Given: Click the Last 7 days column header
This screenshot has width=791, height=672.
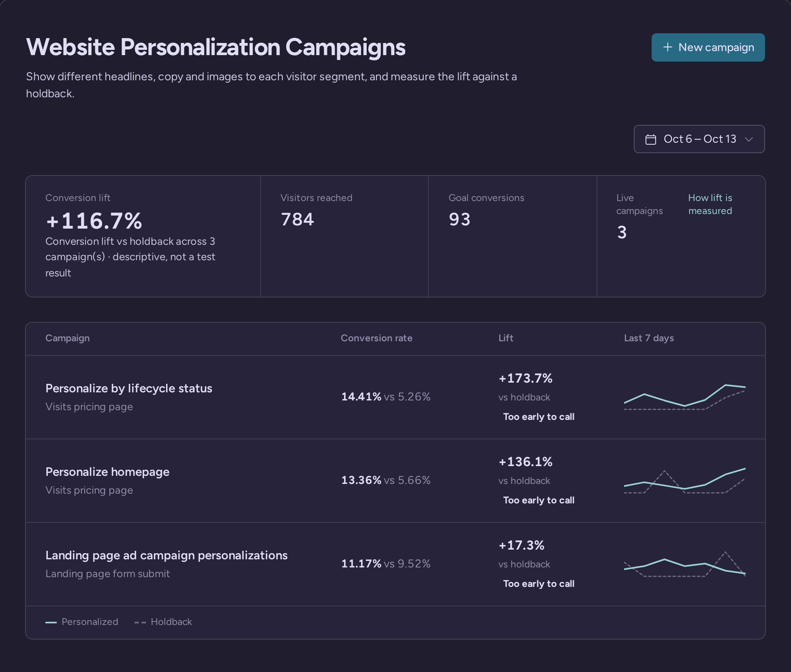Looking at the screenshot, I should pos(649,338).
